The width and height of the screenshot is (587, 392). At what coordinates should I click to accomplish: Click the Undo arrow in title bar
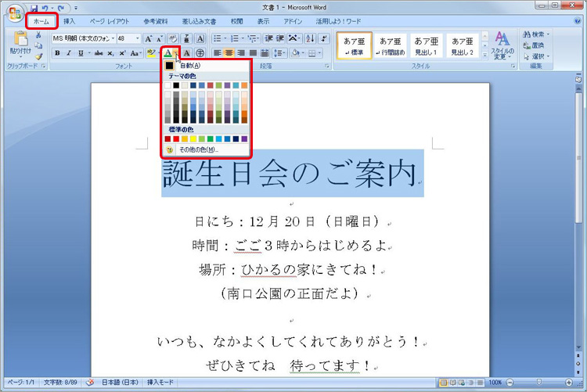(x=45, y=8)
